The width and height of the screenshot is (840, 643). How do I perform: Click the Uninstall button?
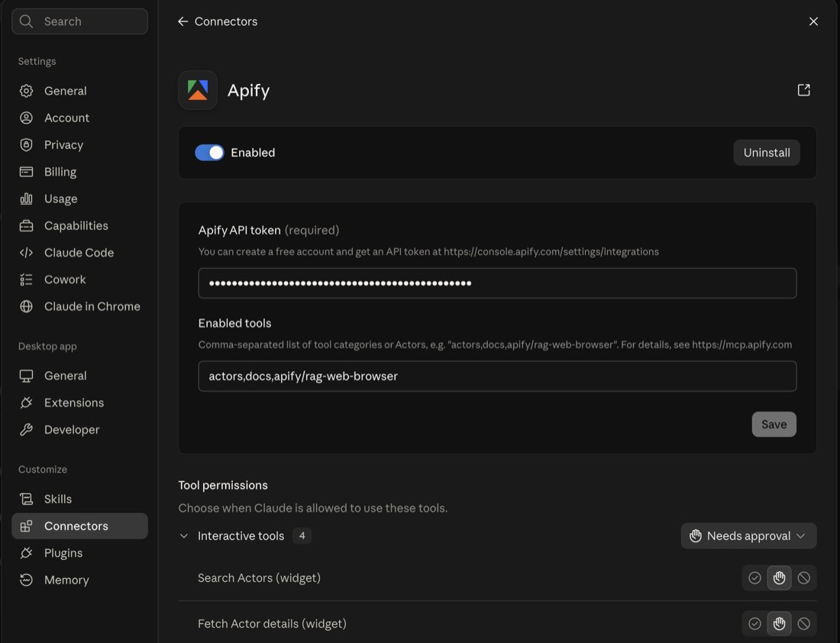[x=767, y=153]
